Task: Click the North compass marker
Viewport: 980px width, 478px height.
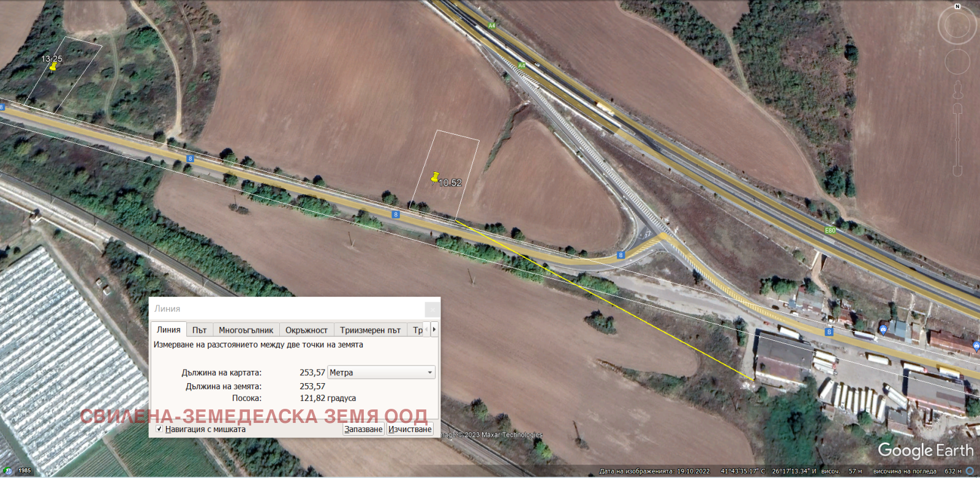Action: [957, 6]
